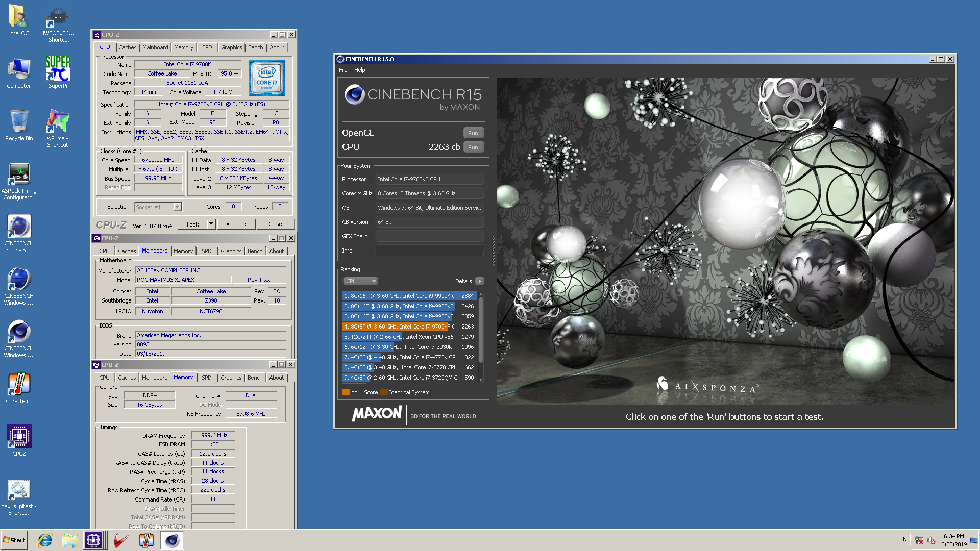The width and height of the screenshot is (980, 551).
Task: Click the Core Speed 6700.00 MHz value
Action: pyautogui.click(x=158, y=160)
